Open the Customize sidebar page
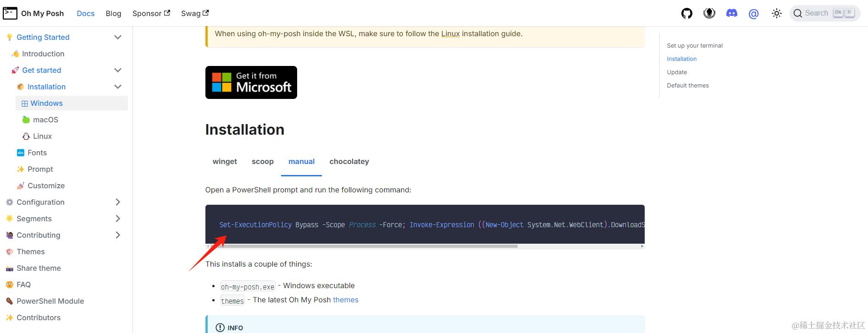 click(x=46, y=186)
